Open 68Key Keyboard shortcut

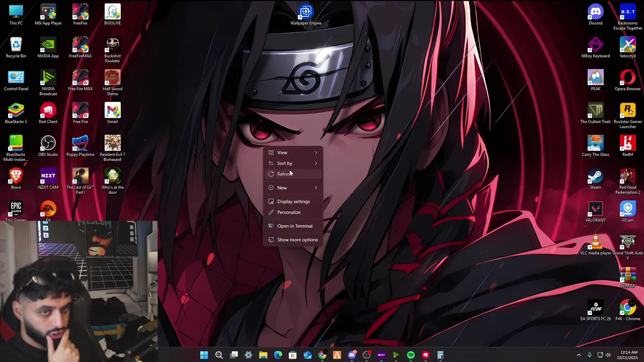pos(596,48)
